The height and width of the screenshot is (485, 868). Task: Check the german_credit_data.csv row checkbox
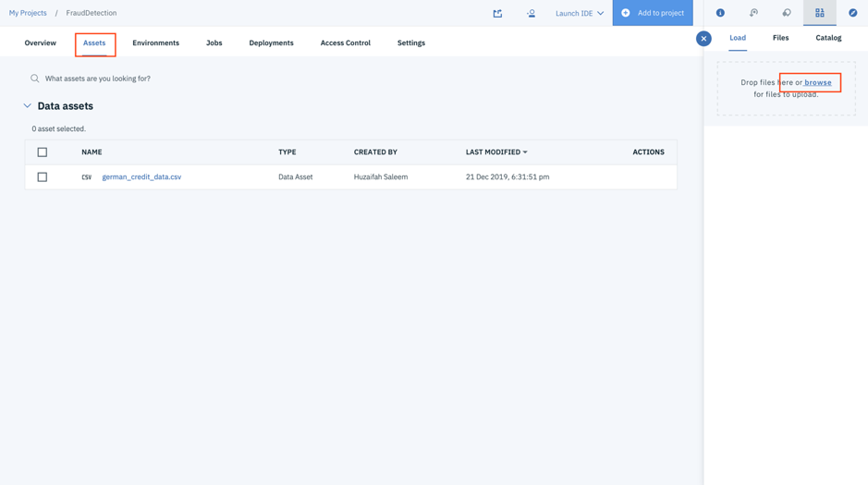[43, 177]
